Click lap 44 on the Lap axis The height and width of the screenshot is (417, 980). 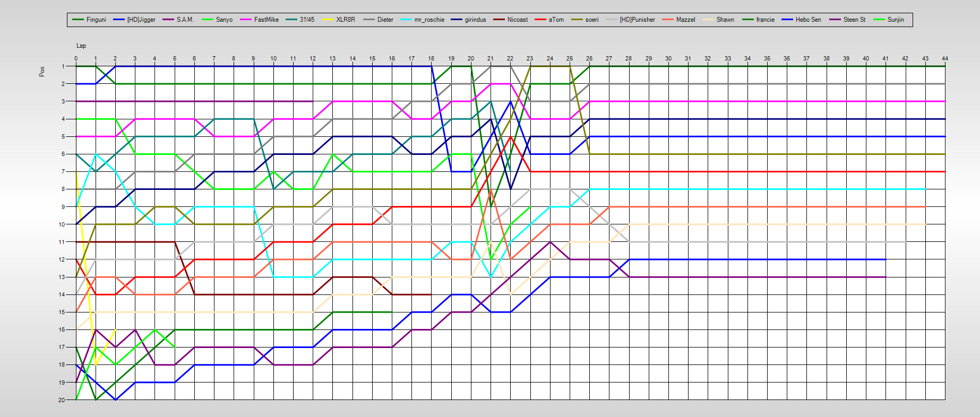pyautogui.click(x=944, y=58)
